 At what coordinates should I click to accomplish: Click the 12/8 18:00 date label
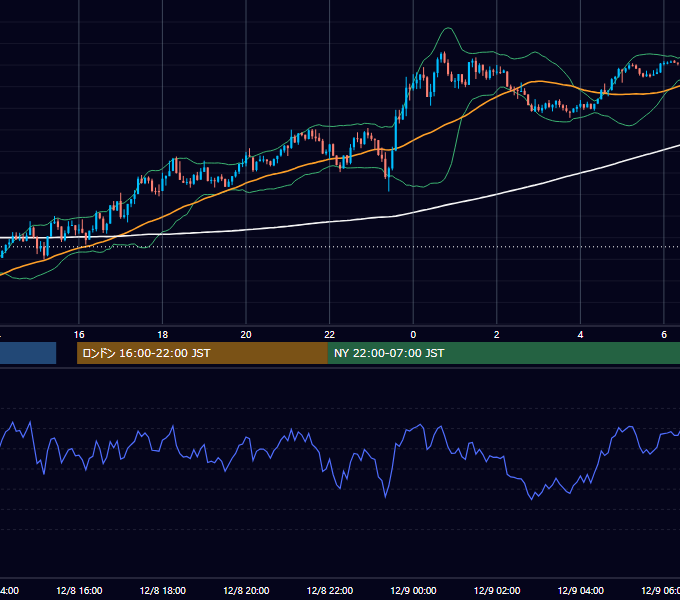(x=163, y=591)
